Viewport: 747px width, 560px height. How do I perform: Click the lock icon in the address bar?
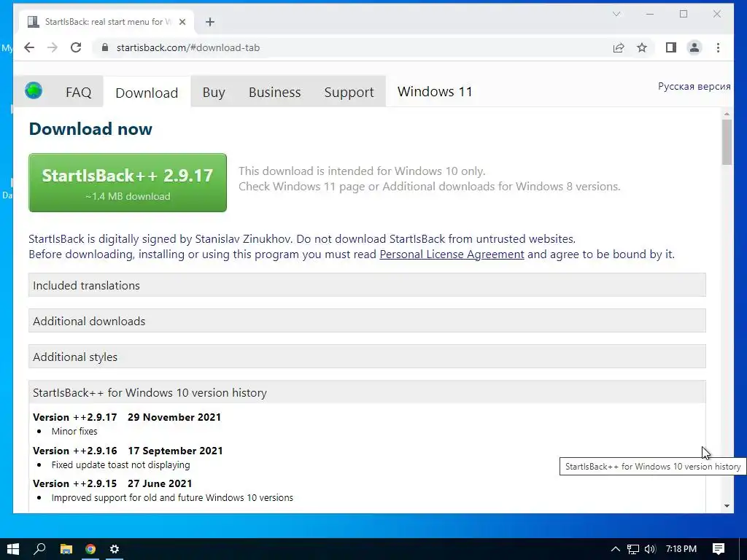coord(105,47)
